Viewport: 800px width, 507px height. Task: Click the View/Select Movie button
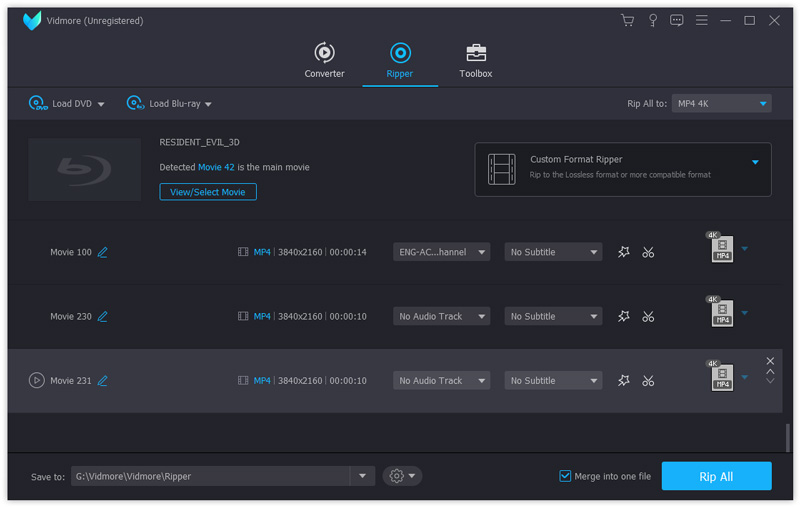tap(208, 192)
